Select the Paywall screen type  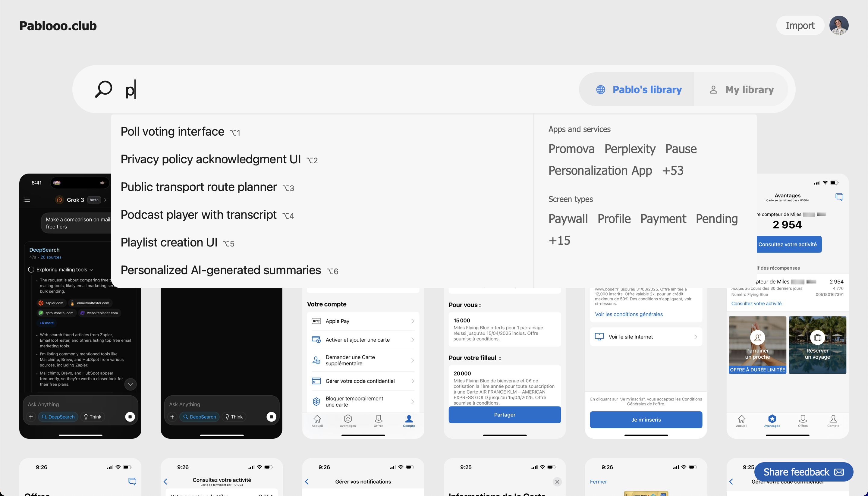tap(568, 219)
